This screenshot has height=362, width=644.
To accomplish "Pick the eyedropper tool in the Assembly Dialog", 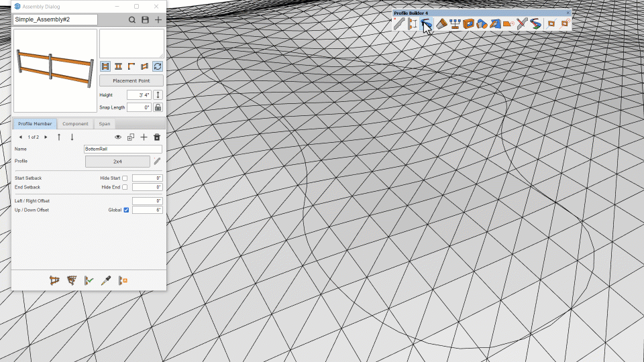I will pyautogui.click(x=105, y=281).
